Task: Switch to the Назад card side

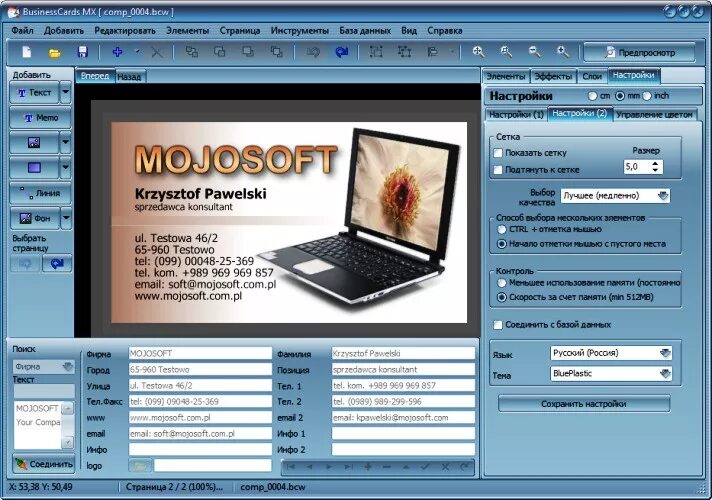Action: [129, 77]
